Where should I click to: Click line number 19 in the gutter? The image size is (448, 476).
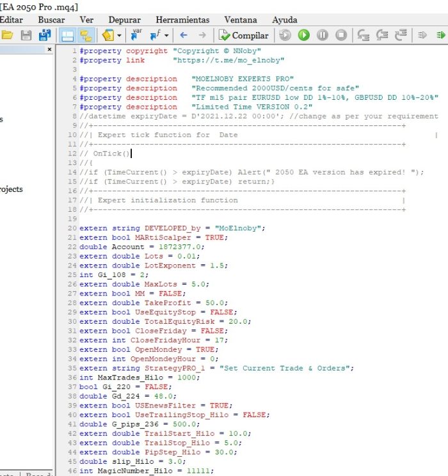point(72,219)
